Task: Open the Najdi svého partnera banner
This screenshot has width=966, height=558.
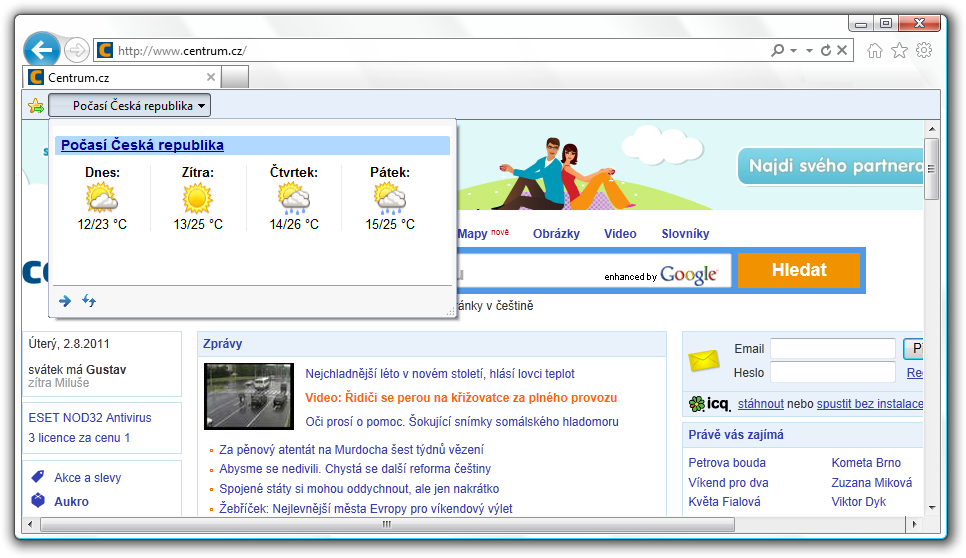Action: 830,166
